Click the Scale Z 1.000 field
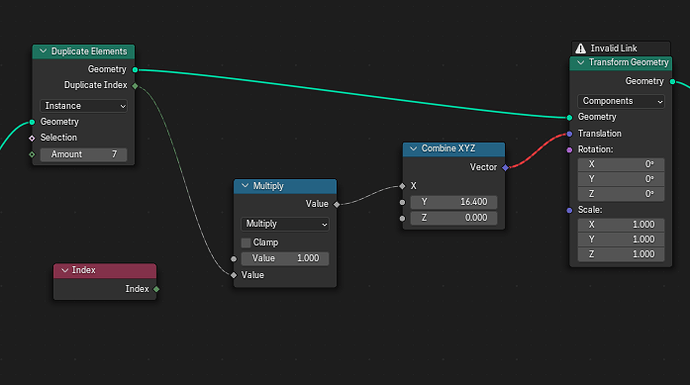690x385 pixels. click(x=621, y=254)
